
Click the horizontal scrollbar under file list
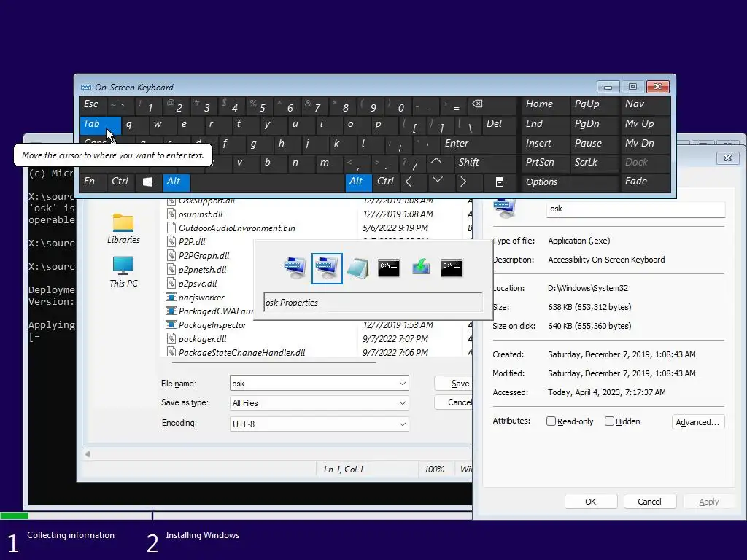tap(274, 362)
